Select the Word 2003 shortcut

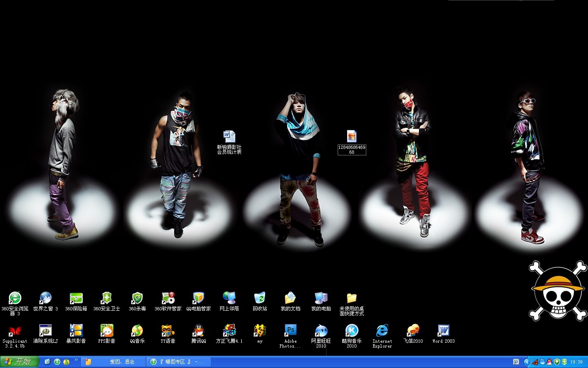click(443, 334)
